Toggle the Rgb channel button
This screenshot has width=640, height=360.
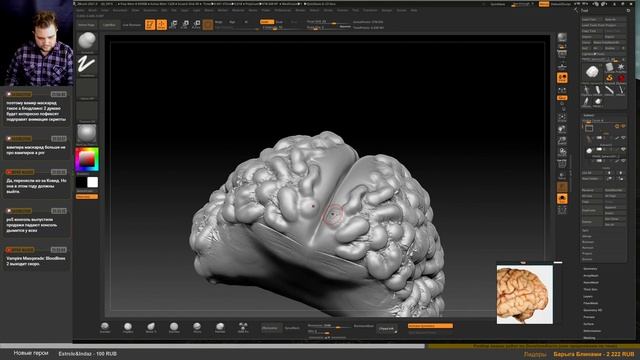pos(232,22)
